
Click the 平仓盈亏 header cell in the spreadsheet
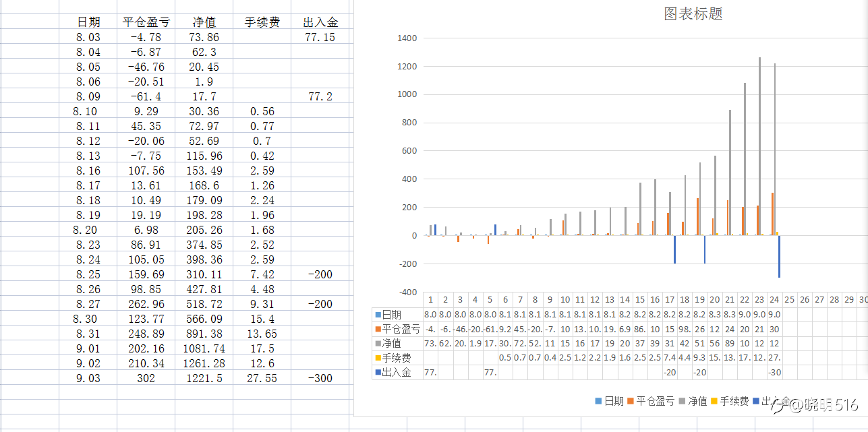tap(146, 22)
